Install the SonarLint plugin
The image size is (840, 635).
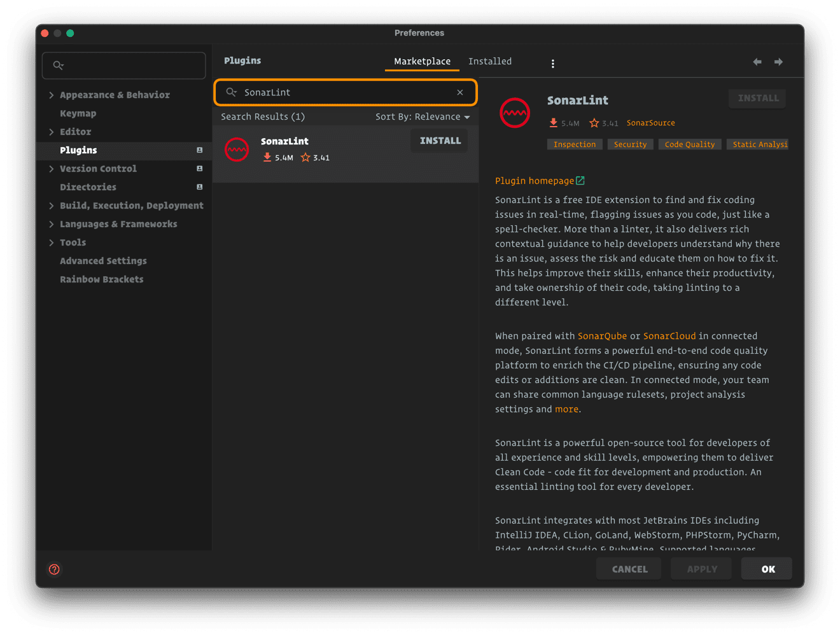[x=439, y=140]
